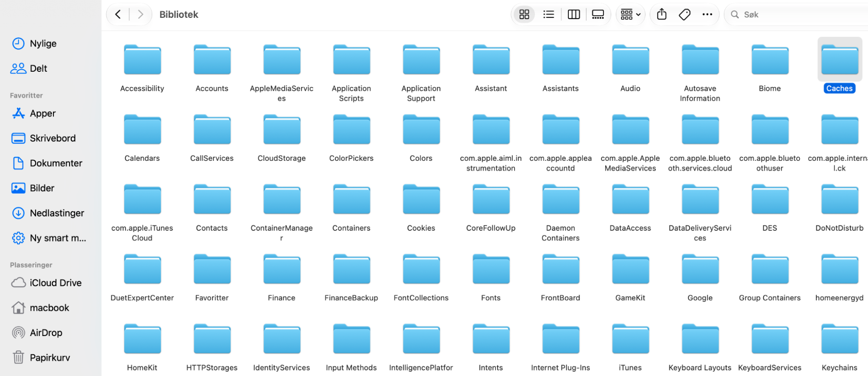Select the Group Containers folder icon

[770, 269]
